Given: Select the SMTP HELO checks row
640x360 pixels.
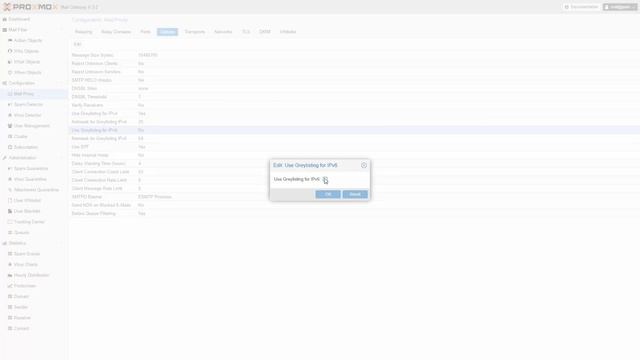Looking at the screenshot, I should (x=354, y=80).
